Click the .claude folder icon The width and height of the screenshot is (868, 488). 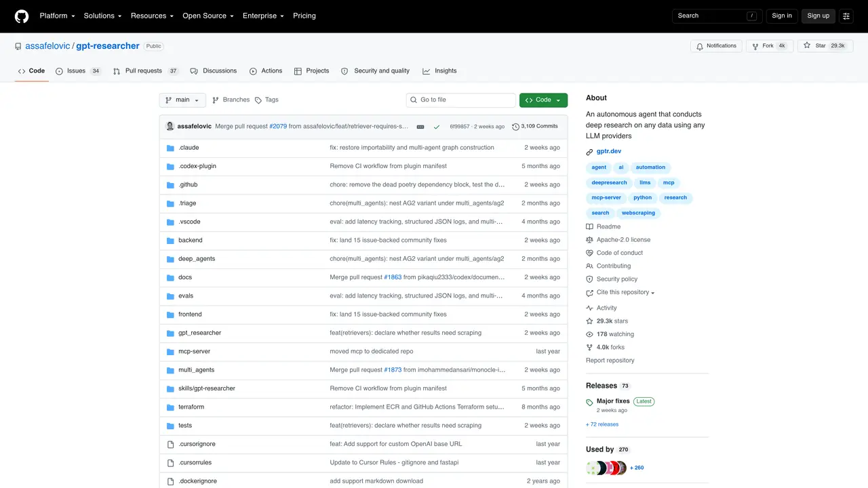coord(171,148)
